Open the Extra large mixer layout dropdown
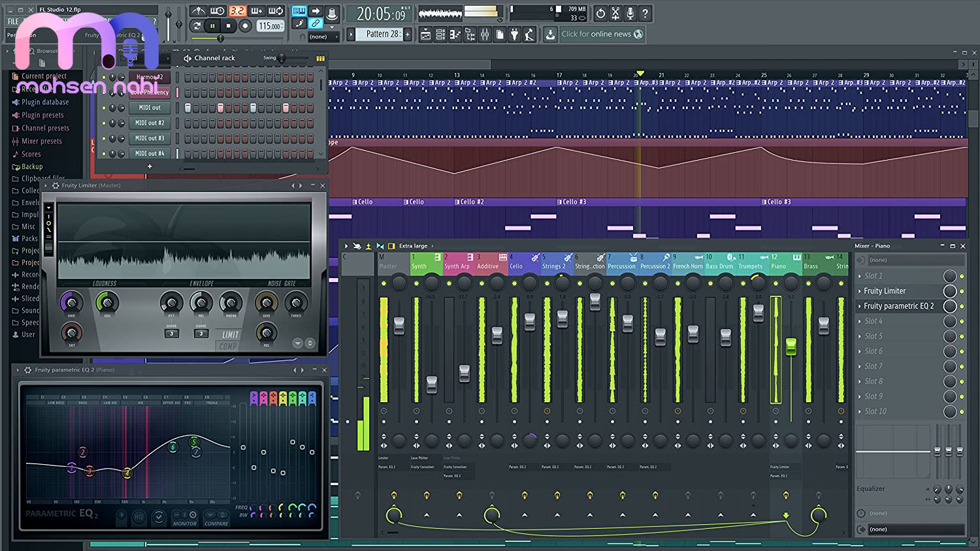Image resolution: width=980 pixels, height=551 pixels. (417, 246)
